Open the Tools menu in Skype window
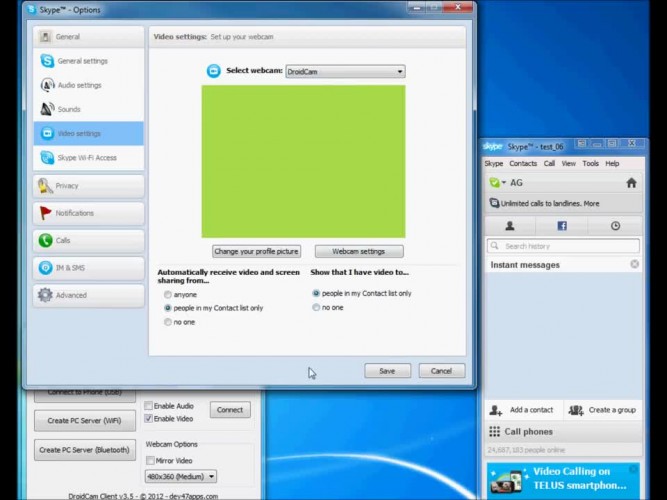The height and width of the screenshot is (500, 667). pyautogui.click(x=590, y=163)
